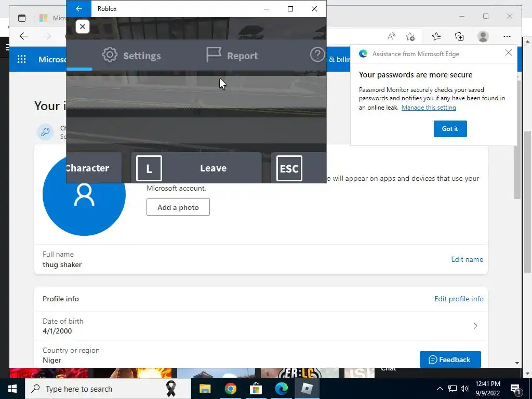Open the Help question mark tab in Roblox
Viewport: 532px width, 399px height.
[x=317, y=55]
